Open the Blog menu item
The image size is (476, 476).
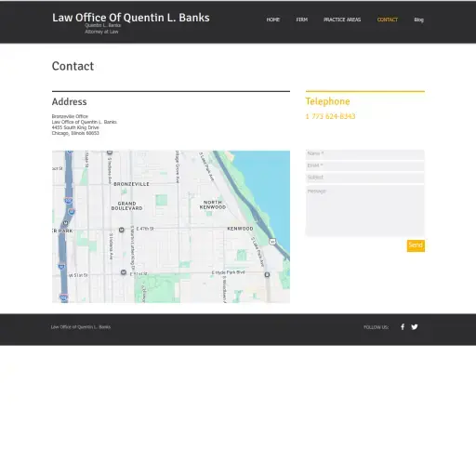pos(418,20)
